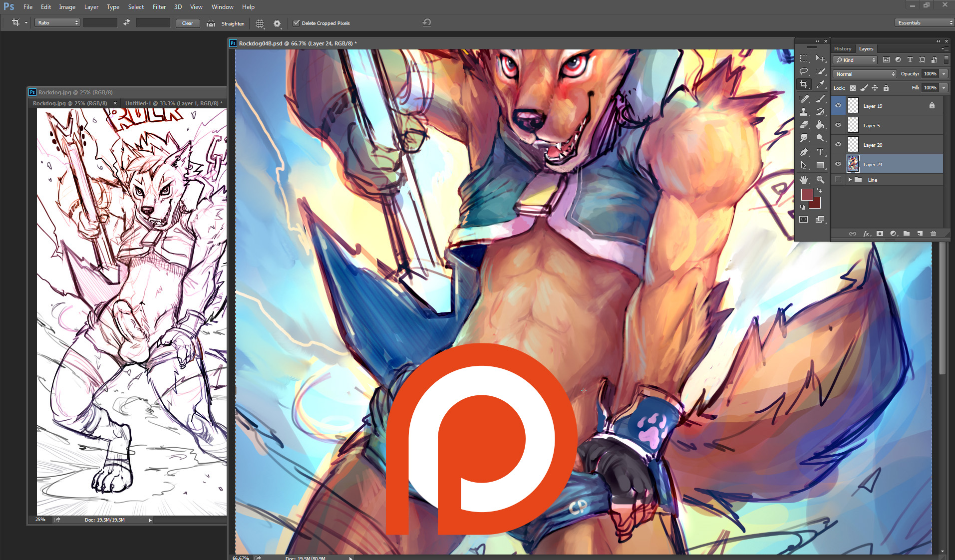Select the Quick Selection tool

[820, 71]
